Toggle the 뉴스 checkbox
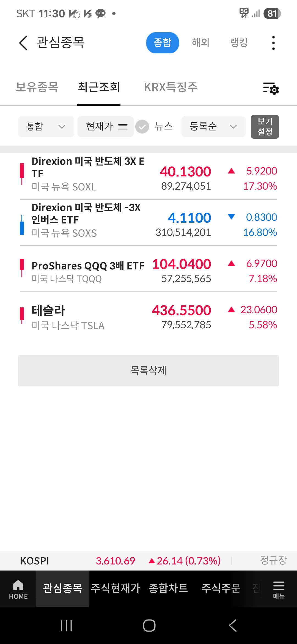 point(142,127)
